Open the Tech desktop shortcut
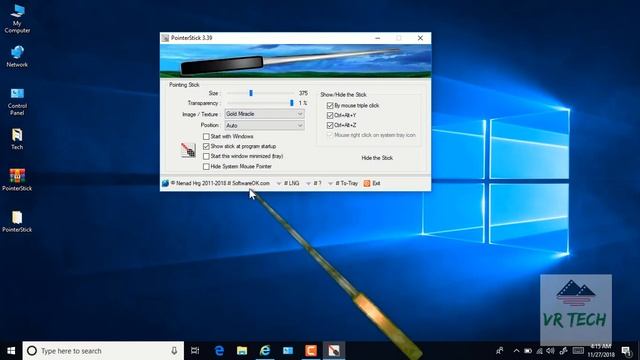The image size is (640, 360). (17, 139)
